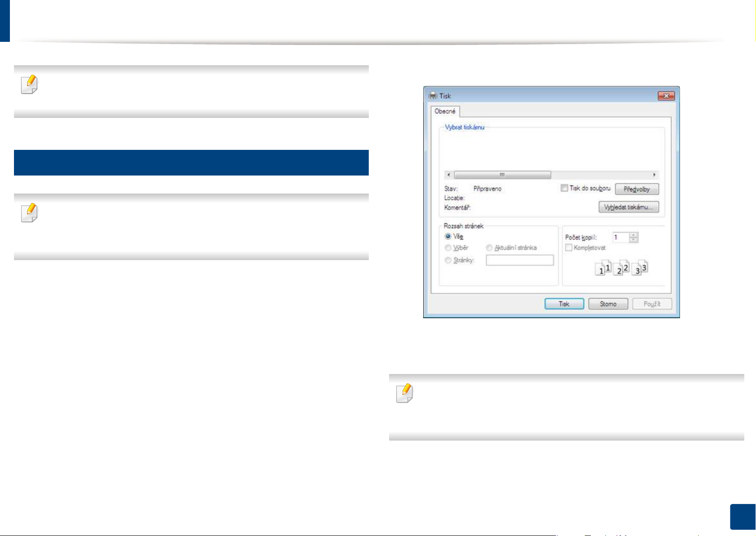The height and width of the screenshot is (536, 756).
Task: Enable the Tisk do souboru checkbox
Action: tap(564, 188)
